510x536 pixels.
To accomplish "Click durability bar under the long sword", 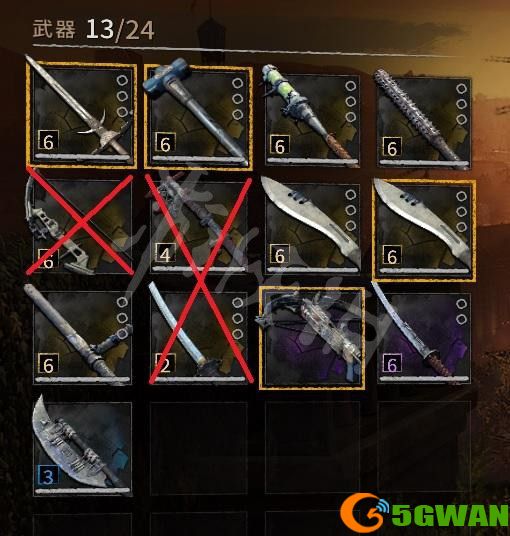I will (x=82, y=157).
